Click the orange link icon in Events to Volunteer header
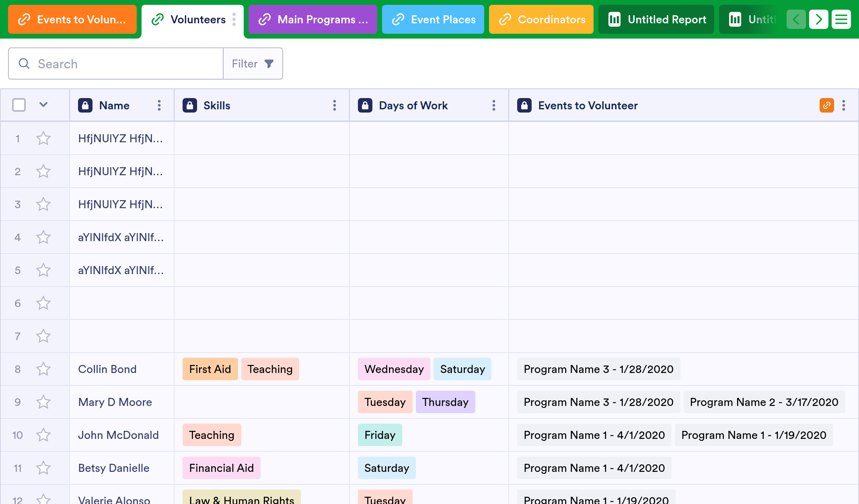The height and width of the screenshot is (504, 859). [826, 105]
